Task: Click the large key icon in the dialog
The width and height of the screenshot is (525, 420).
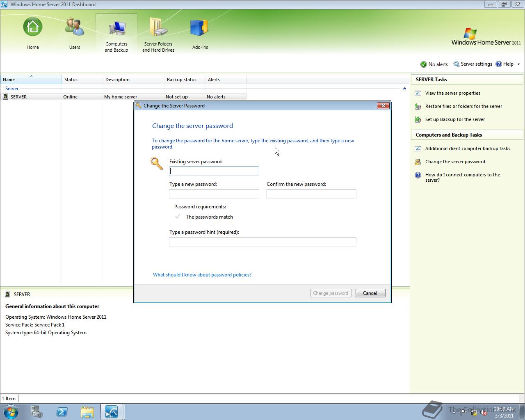Action: [157, 163]
